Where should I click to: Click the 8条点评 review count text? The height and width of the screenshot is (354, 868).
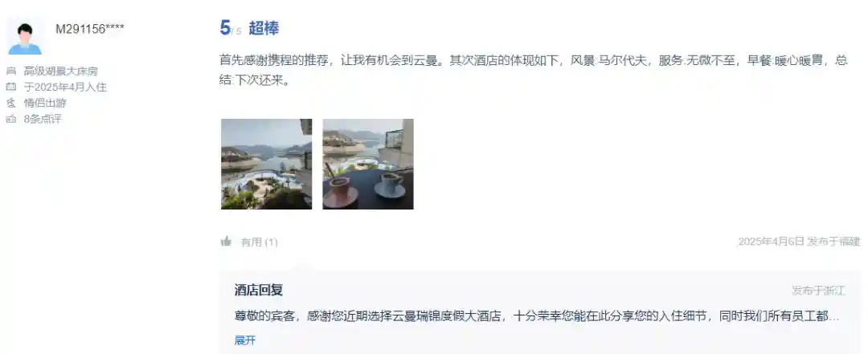point(43,118)
